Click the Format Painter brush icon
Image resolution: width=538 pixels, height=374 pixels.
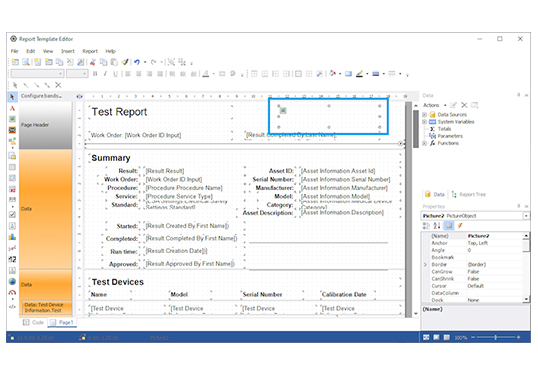click(x=125, y=62)
